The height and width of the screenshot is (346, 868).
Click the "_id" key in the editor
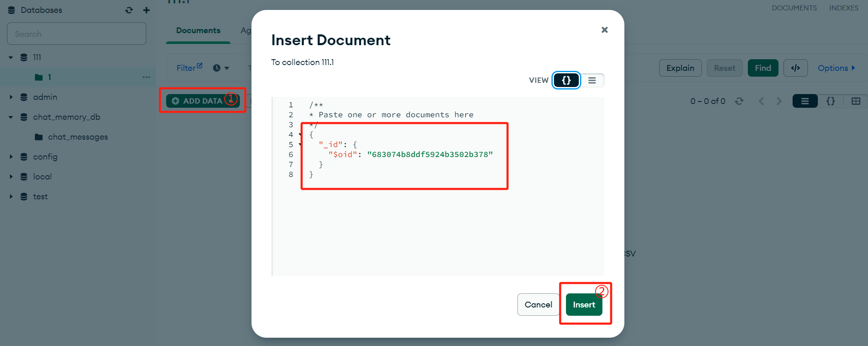[331, 145]
